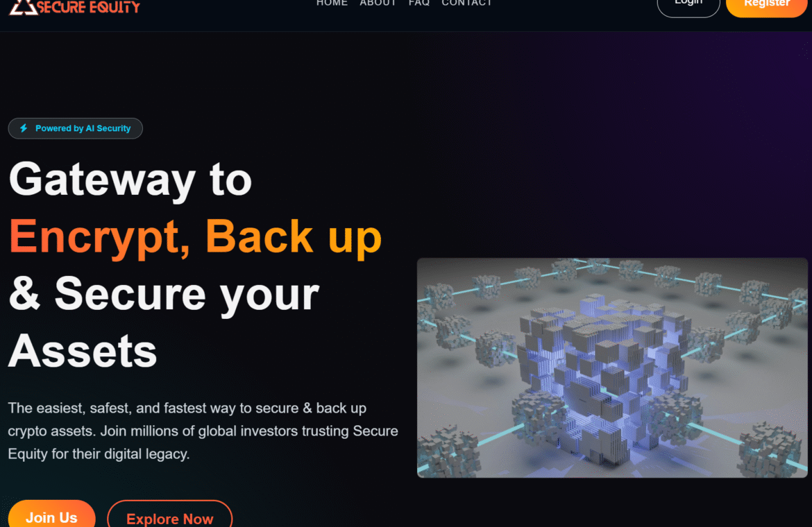
Task: Click the Explore Now button
Action: 170,515
